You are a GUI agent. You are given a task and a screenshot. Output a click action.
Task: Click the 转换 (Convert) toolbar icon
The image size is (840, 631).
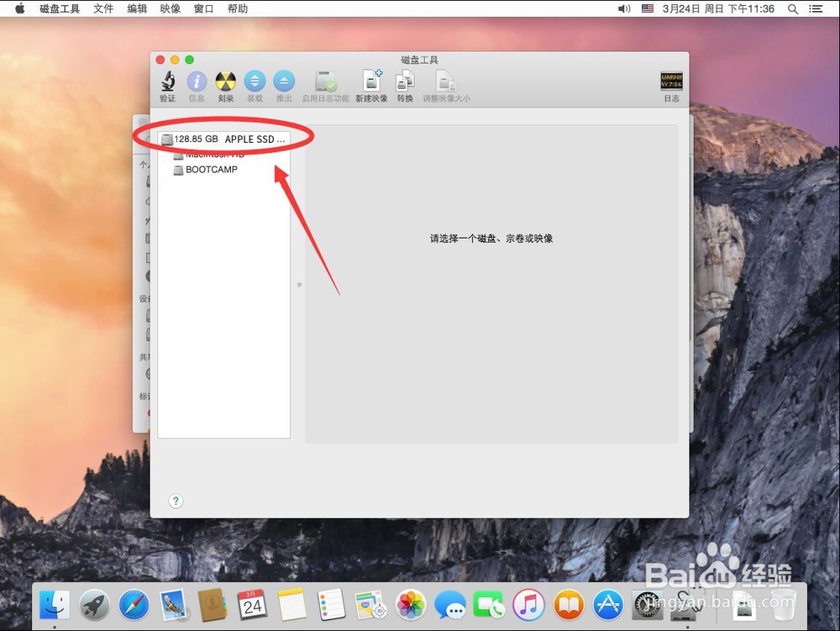tap(405, 82)
